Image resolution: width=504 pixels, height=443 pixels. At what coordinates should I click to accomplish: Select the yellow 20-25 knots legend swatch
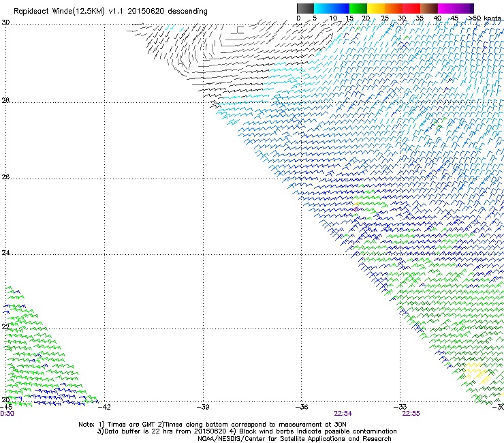(x=376, y=8)
